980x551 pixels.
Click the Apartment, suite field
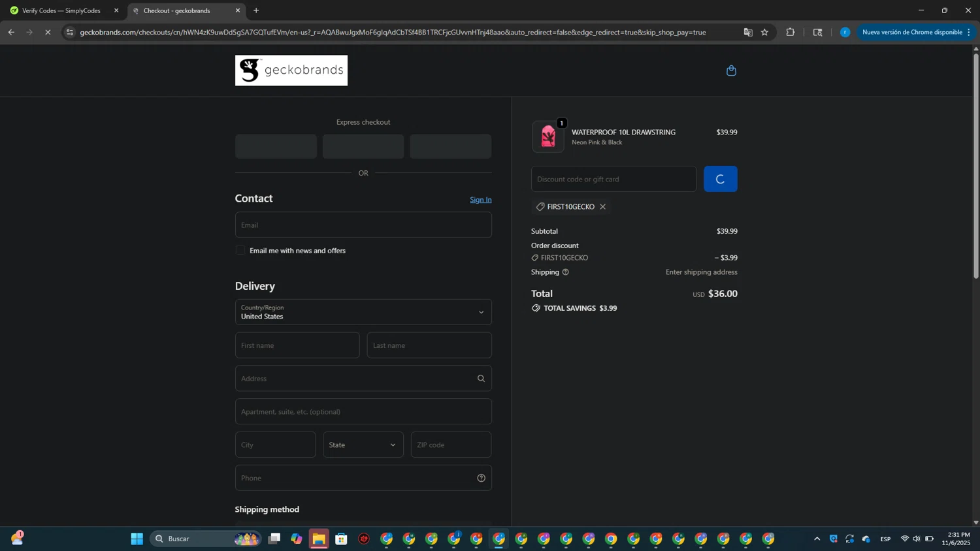coord(363,412)
